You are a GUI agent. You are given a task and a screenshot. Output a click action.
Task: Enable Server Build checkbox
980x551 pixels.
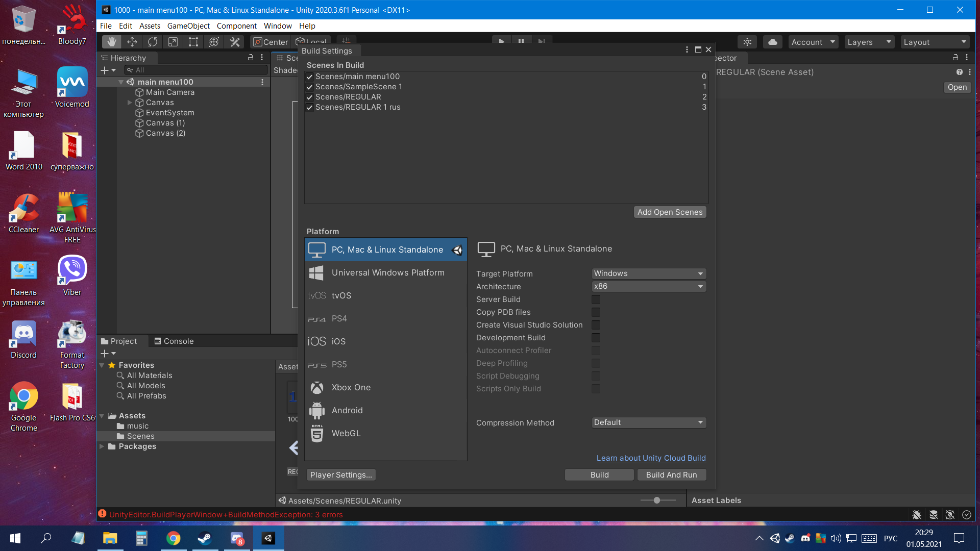pos(596,299)
